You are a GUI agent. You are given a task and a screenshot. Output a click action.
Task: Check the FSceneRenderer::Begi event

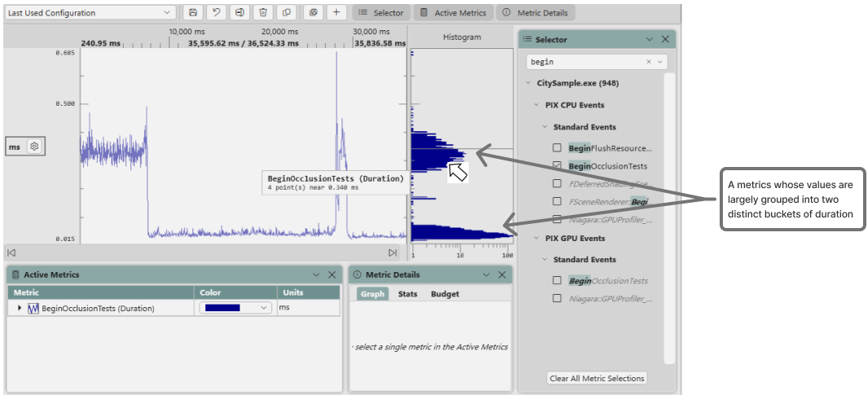pos(557,201)
